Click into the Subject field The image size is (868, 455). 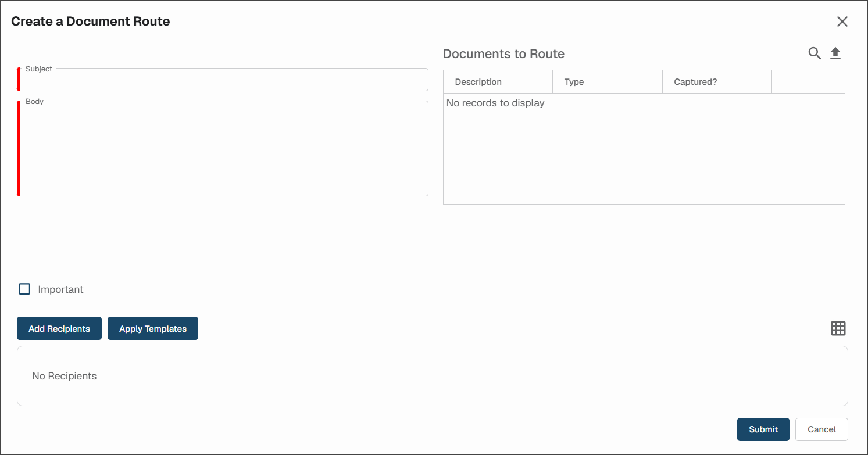(x=223, y=80)
